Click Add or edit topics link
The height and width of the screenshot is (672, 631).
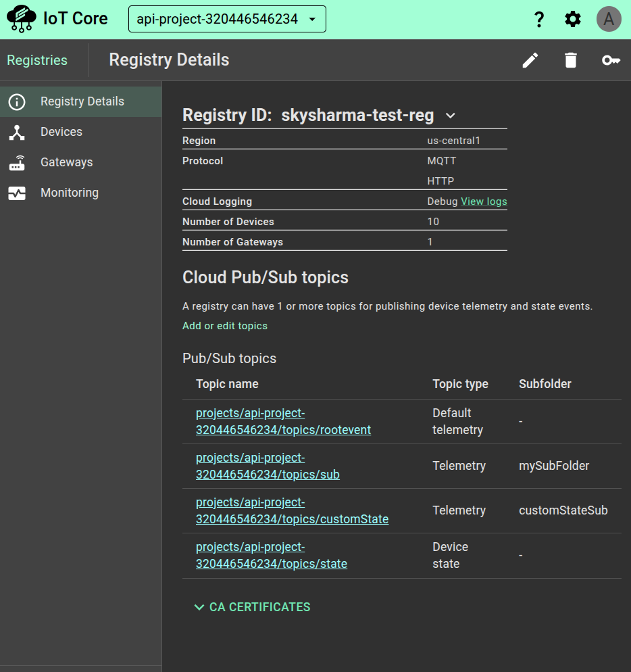(x=225, y=326)
